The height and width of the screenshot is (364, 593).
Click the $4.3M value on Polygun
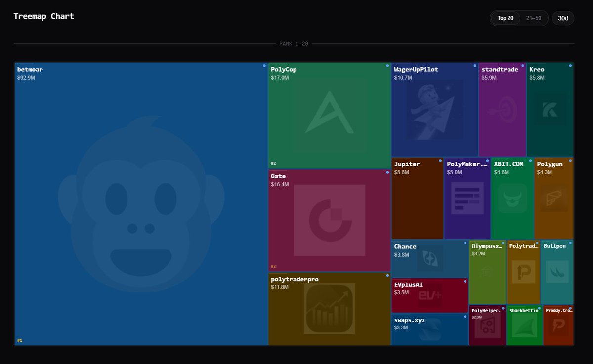coord(545,173)
